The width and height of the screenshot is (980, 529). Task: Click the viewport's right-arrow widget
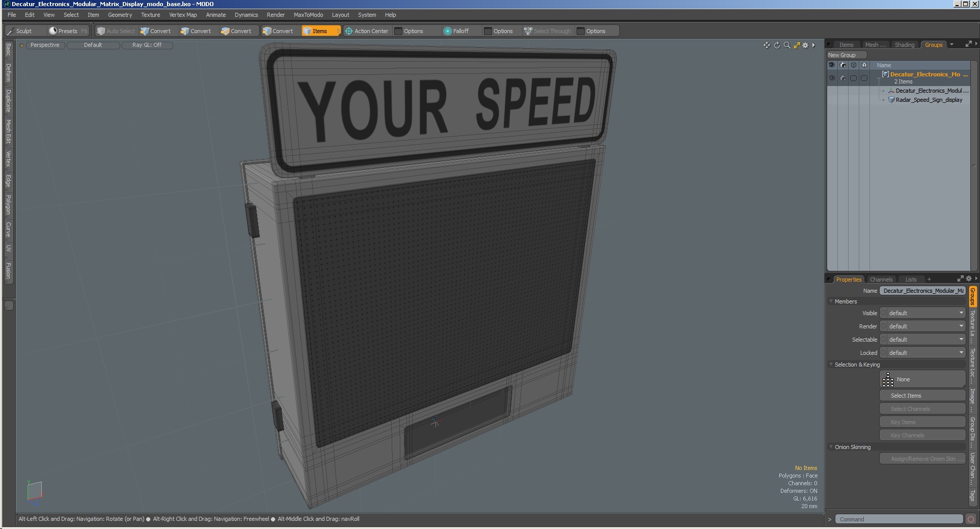coord(813,45)
